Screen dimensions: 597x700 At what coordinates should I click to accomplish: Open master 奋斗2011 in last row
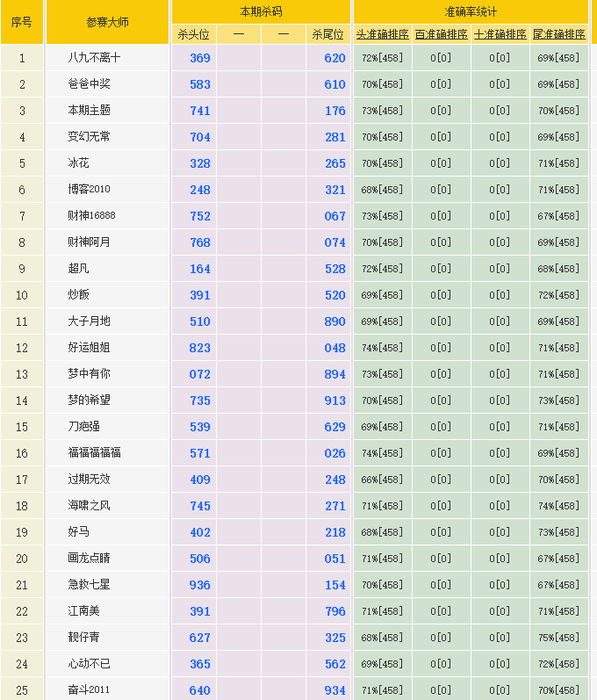91,690
